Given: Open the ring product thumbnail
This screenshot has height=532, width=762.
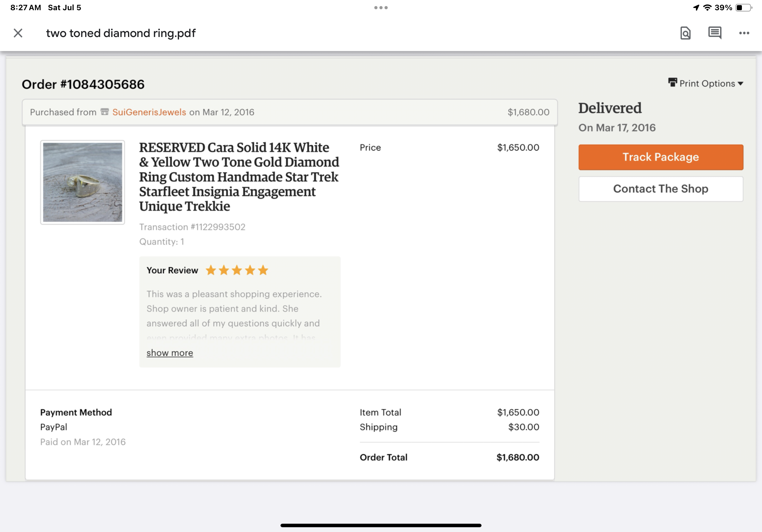Looking at the screenshot, I should point(83,182).
